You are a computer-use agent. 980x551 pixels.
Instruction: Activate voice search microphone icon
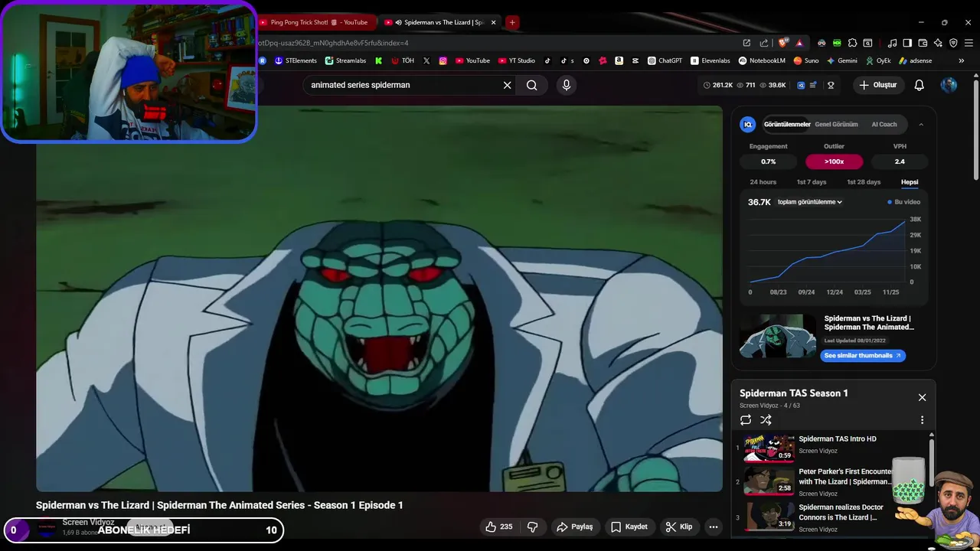567,85
